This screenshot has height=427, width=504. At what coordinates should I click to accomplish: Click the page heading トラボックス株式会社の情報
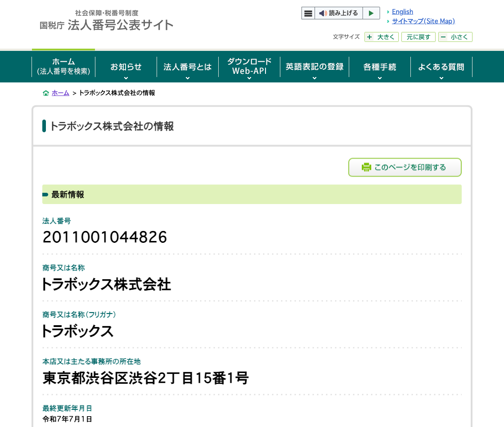point(112,126)
